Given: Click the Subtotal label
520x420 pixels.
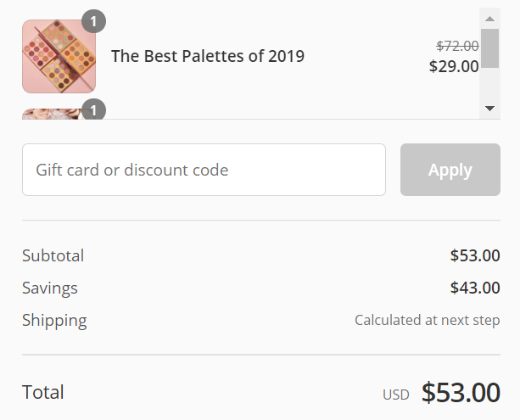Looking at the screenshot, I should [x=53, y=255].
